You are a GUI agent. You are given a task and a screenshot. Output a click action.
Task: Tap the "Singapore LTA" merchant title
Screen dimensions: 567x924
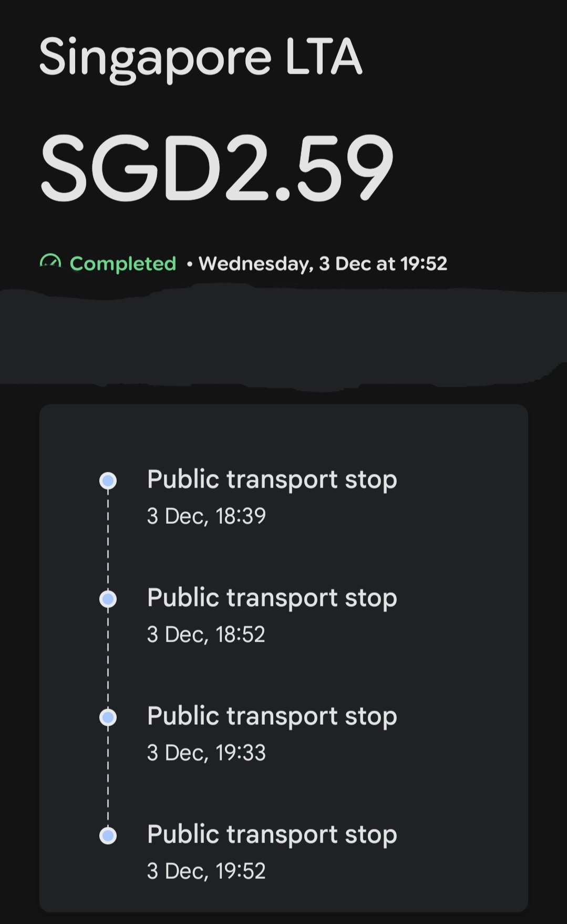(x=200, y=57)
